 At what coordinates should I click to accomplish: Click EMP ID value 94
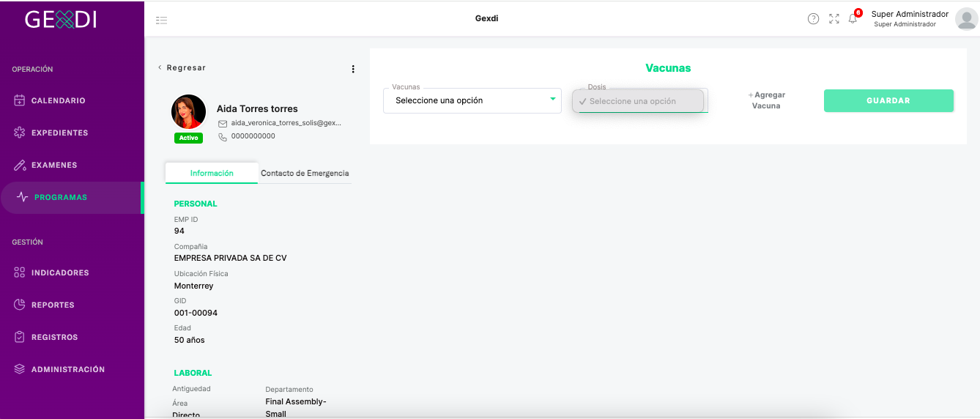pyautogui.click(x=179, y=231)
